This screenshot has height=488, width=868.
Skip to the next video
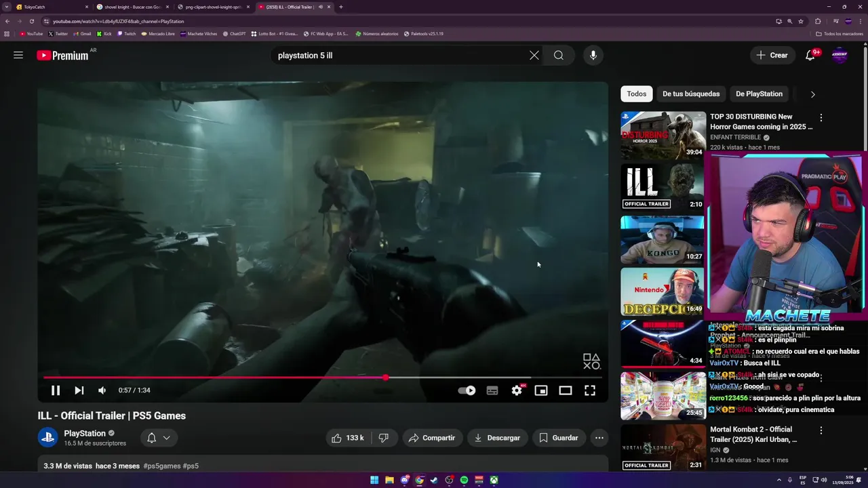click(79, 390)
